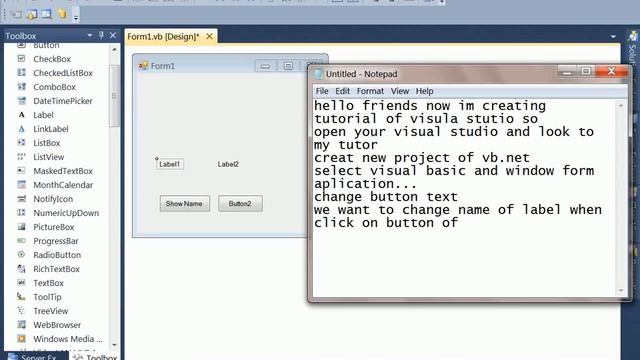Select the ToolTip control in Toolbox

coord(47,297)
